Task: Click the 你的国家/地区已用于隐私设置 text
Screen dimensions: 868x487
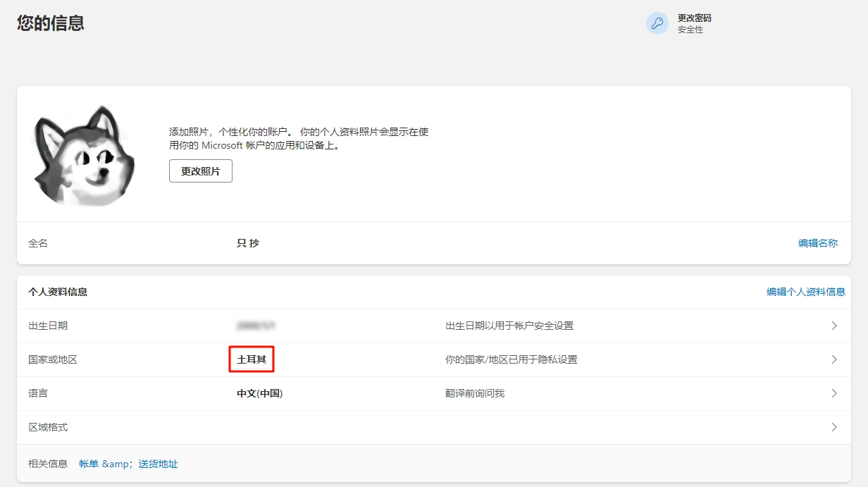Action: coord(511,359)
